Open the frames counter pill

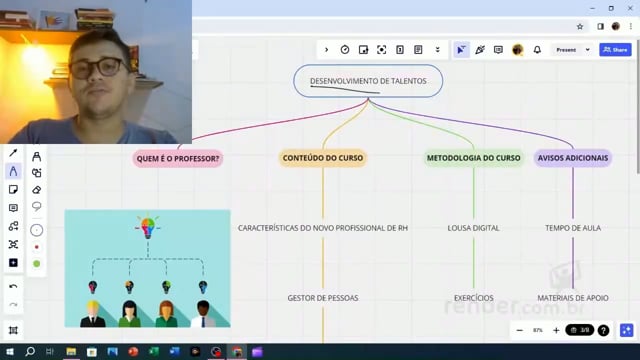[x=580, y=330]
